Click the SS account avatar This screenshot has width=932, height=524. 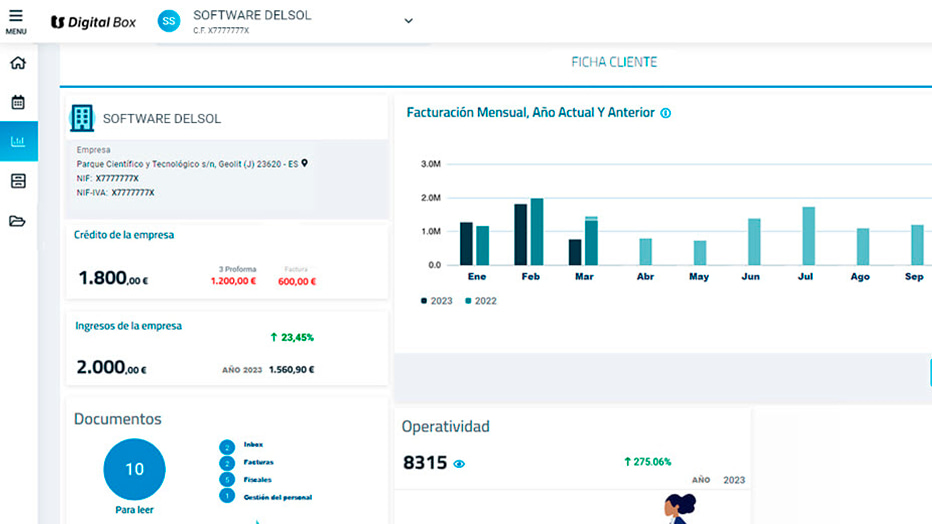[169, 21]
